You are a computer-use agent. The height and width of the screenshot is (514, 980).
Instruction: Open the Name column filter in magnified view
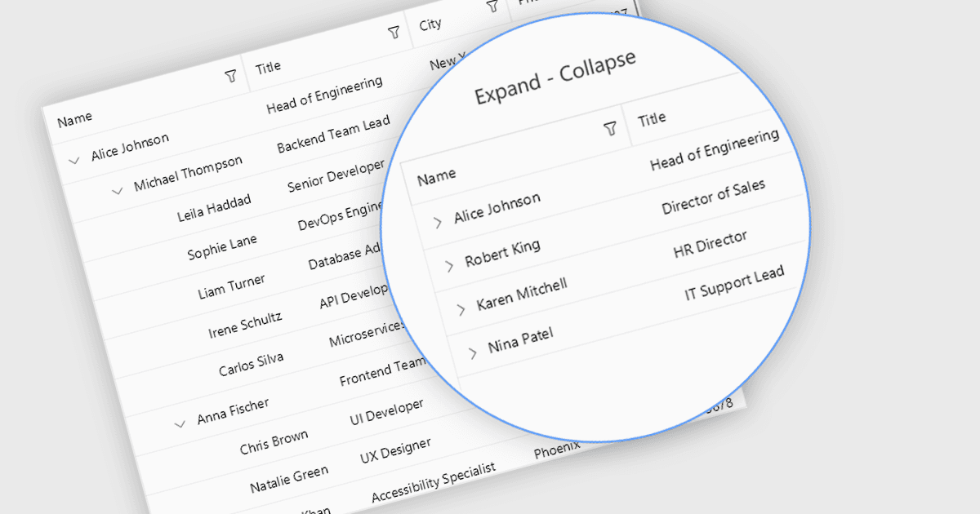pos(610,128)
